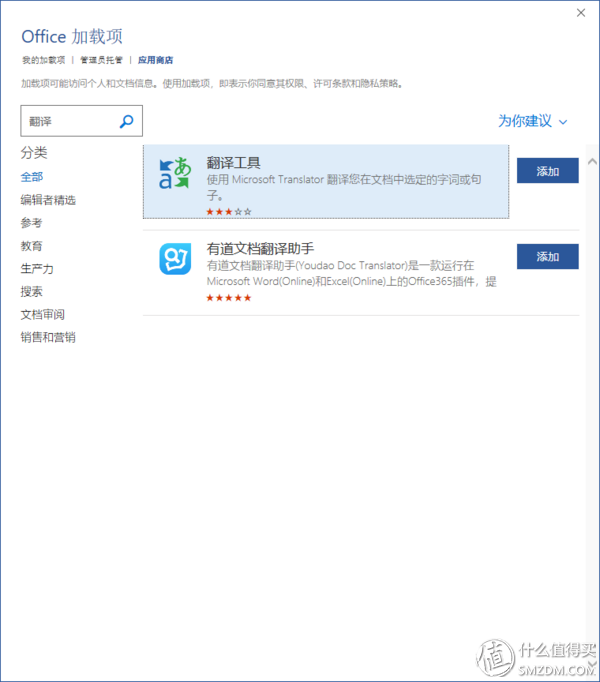This screenshot has height=682, width=600.
Task: Select the 教育 category
Action: coord(31,246)
